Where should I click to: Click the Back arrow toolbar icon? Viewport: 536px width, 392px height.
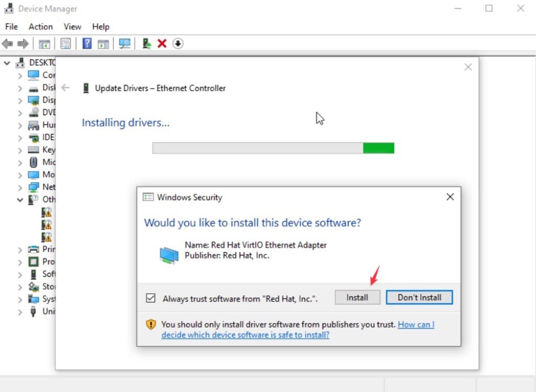tap(7, 43)
